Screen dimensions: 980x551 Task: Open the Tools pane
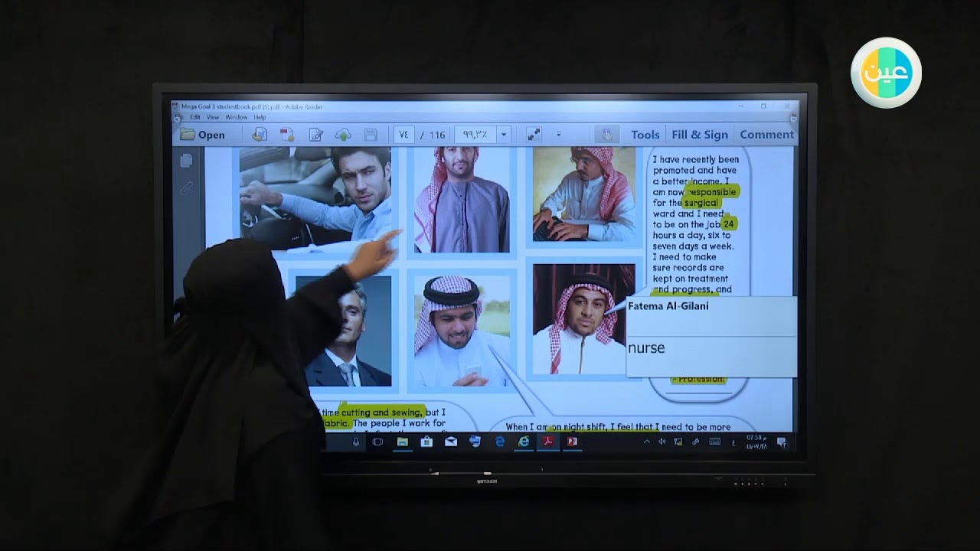645,135
